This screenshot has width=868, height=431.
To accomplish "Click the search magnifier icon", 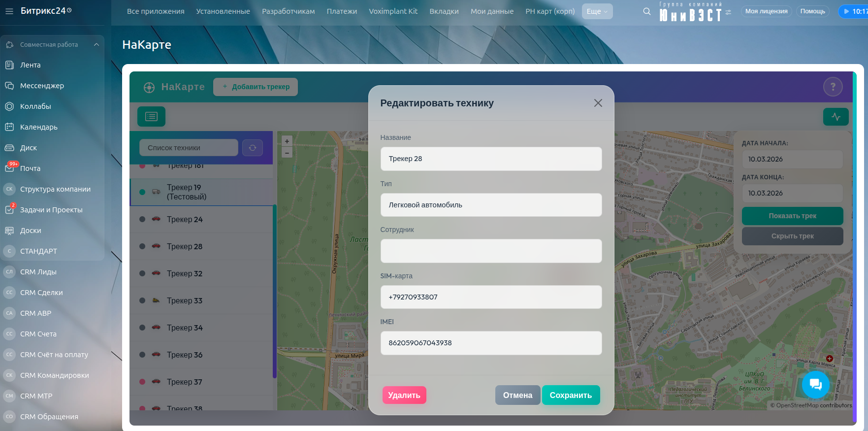I will [647, 11].
